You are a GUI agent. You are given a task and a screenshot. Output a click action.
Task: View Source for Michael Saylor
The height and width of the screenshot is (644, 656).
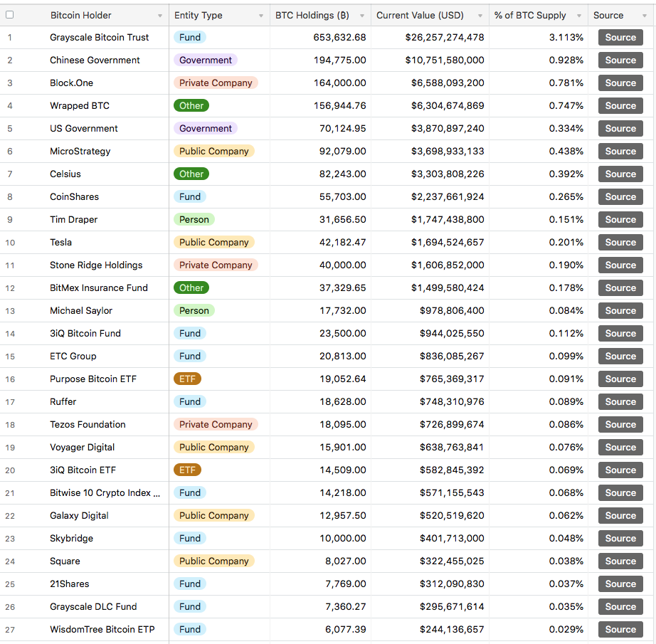(620, 311)
